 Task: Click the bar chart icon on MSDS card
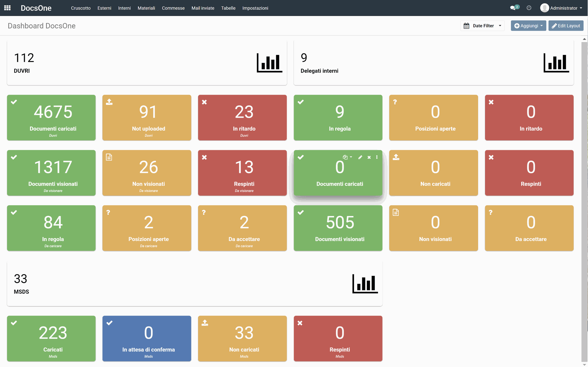[x=365, y=284]
